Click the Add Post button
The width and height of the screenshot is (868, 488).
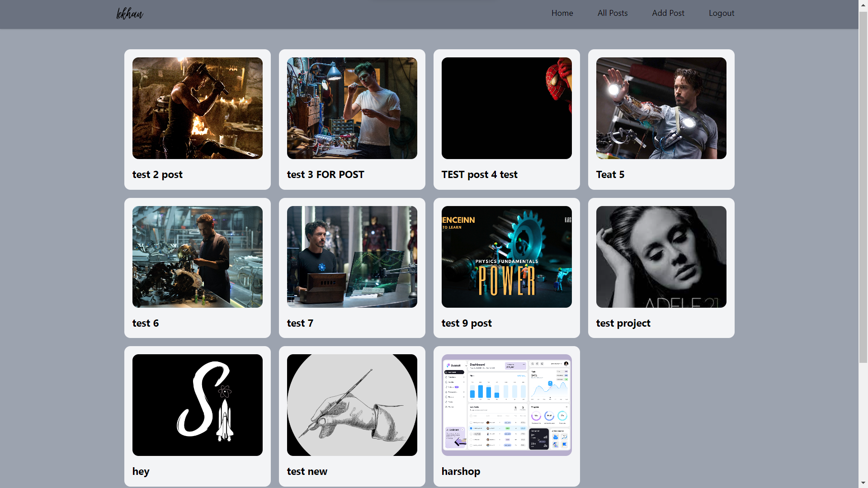pyautogui.click(x=668, y=13)
